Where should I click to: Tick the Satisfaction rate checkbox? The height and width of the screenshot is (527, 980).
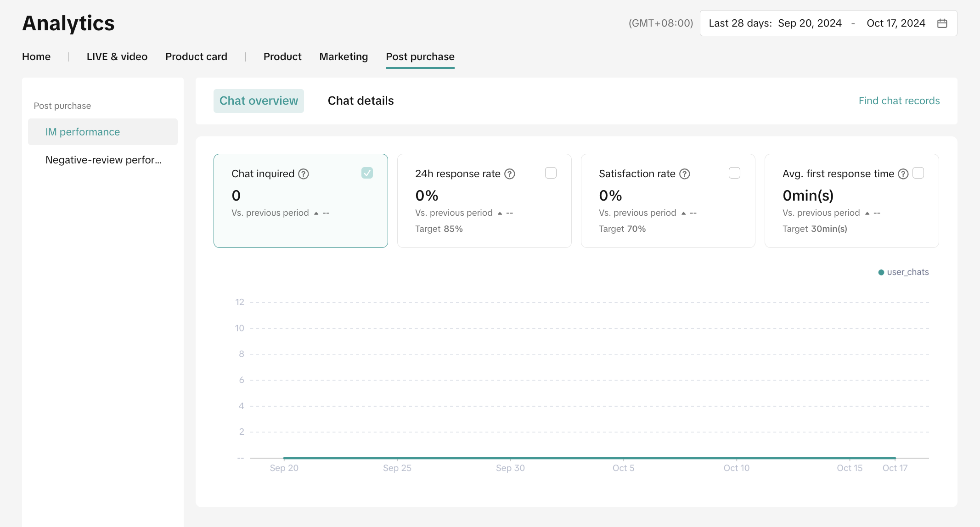pyautogui.click(x=734, y=173)
